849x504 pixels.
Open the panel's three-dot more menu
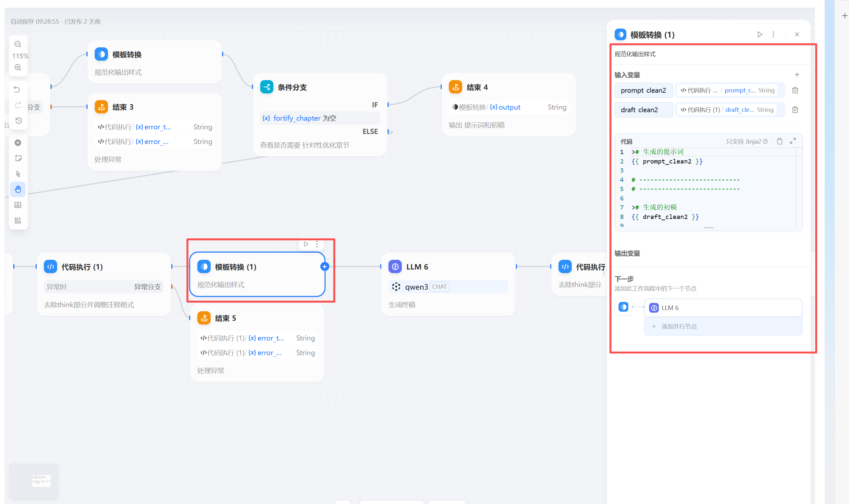click(x=773, y=35)
